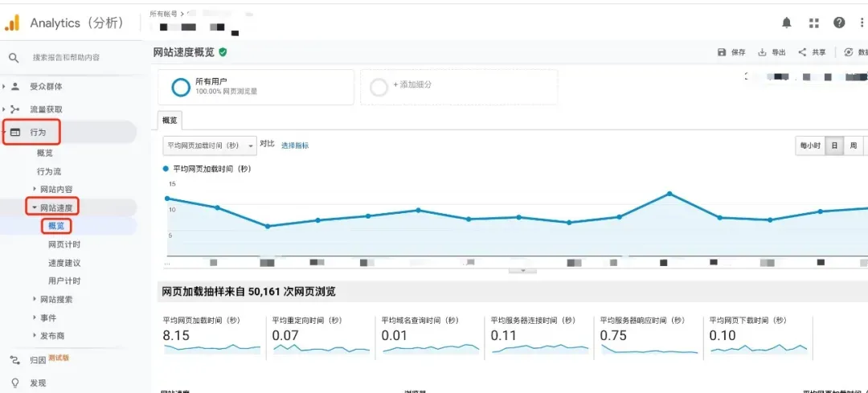Click 添加细分 to add segment

[412, 84]
